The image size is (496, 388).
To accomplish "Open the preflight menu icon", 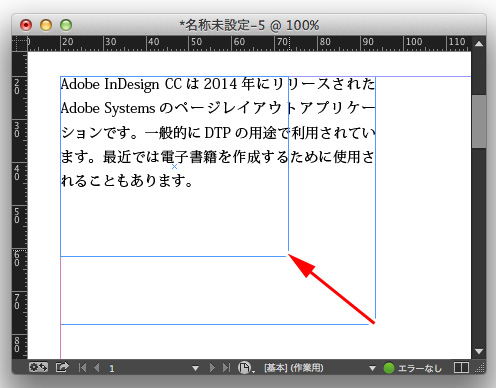I will click(x=246, y=368).
